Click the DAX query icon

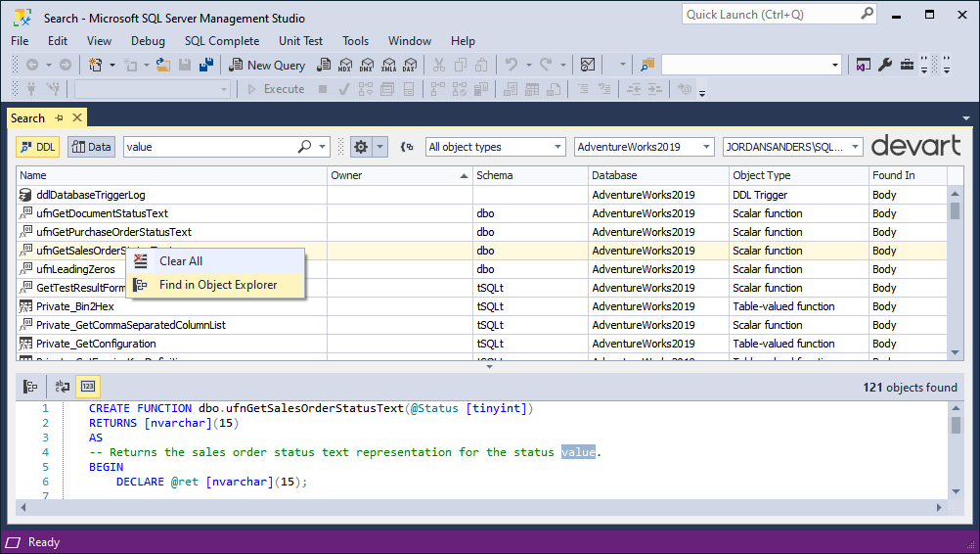tap(410, 65)
